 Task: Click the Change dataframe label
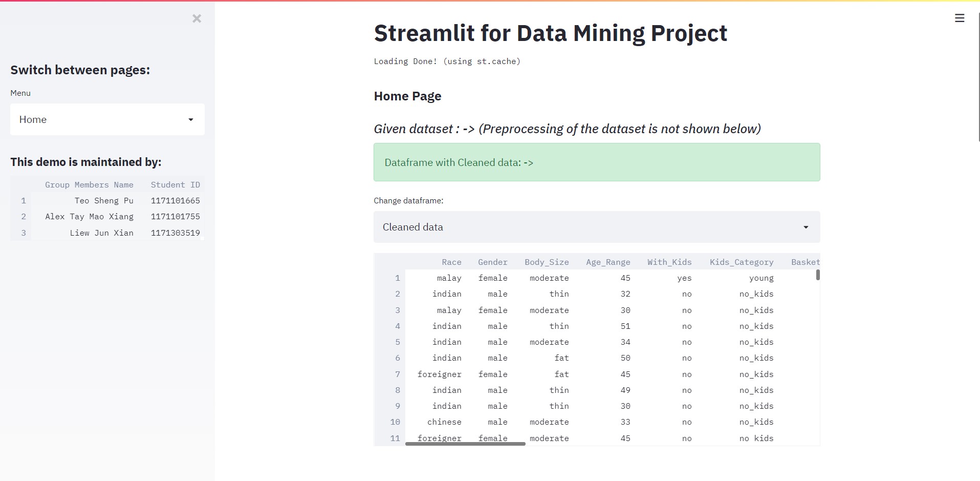point(408,201)
